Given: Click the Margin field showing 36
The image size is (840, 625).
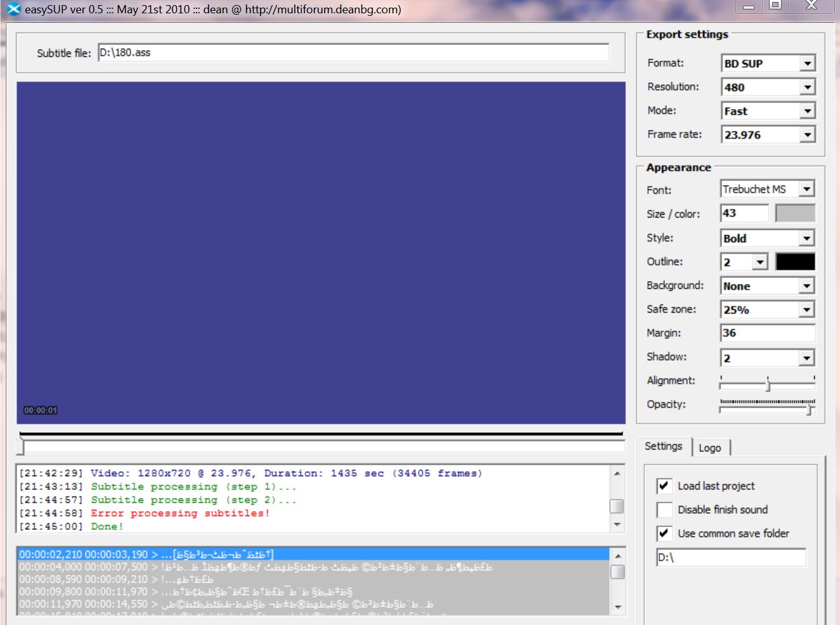Looking at the screenshot, I should (x=768, y=333).
